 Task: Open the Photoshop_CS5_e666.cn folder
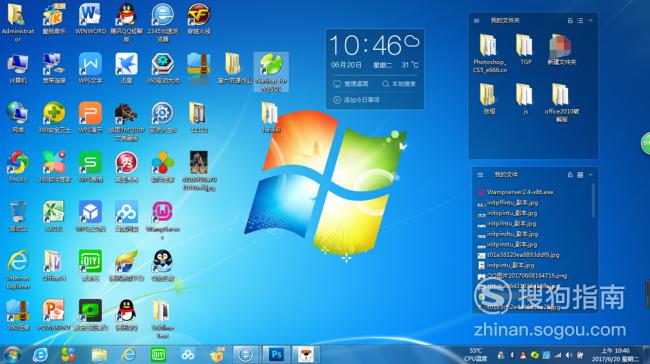coord(490,54)
